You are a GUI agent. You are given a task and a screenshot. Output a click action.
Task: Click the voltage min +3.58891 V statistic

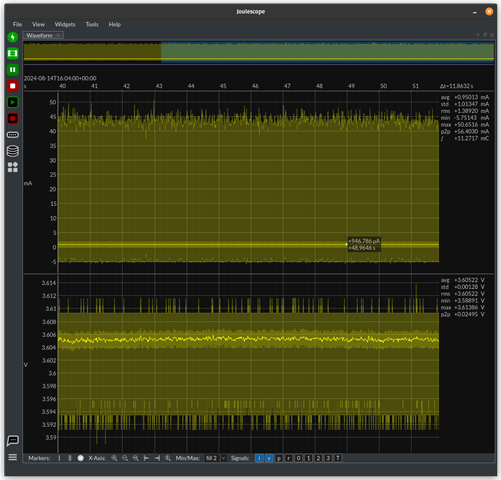[463, 301]
